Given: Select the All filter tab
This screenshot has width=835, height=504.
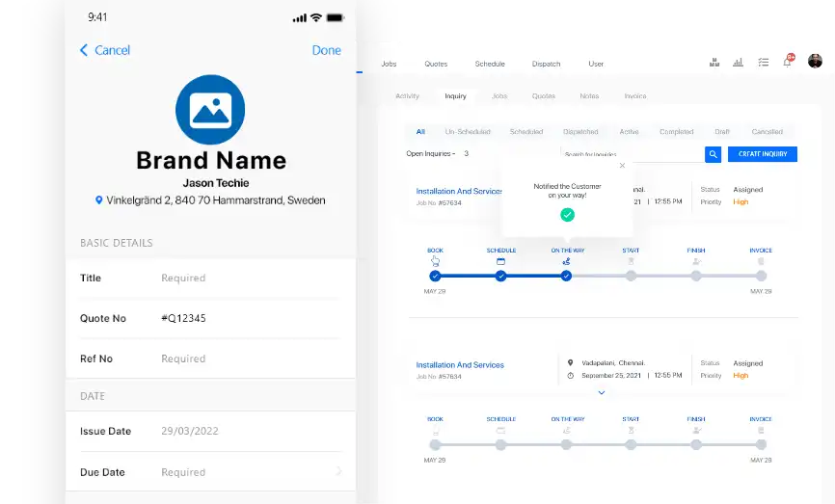Looking at the screenshot, I should tap(420, 132).
